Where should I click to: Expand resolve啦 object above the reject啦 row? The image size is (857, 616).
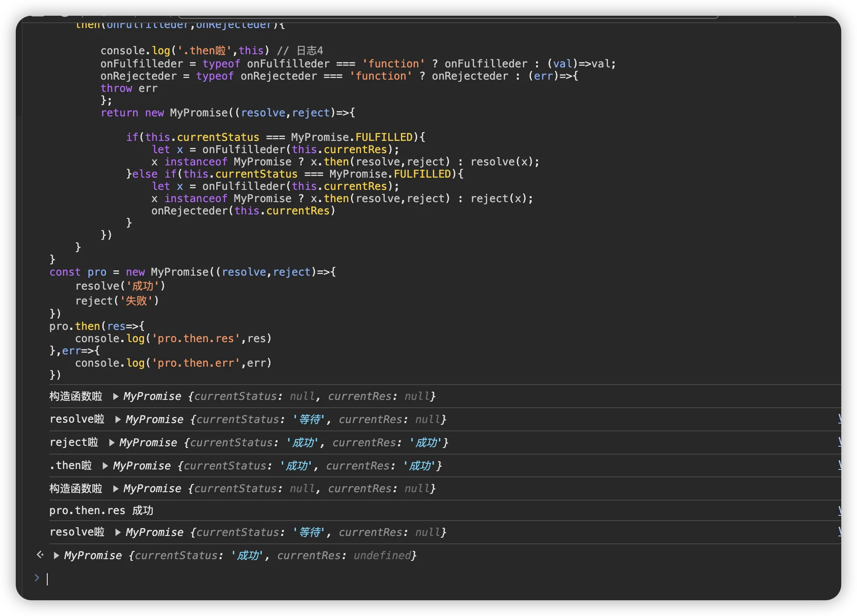click(118, 420)
